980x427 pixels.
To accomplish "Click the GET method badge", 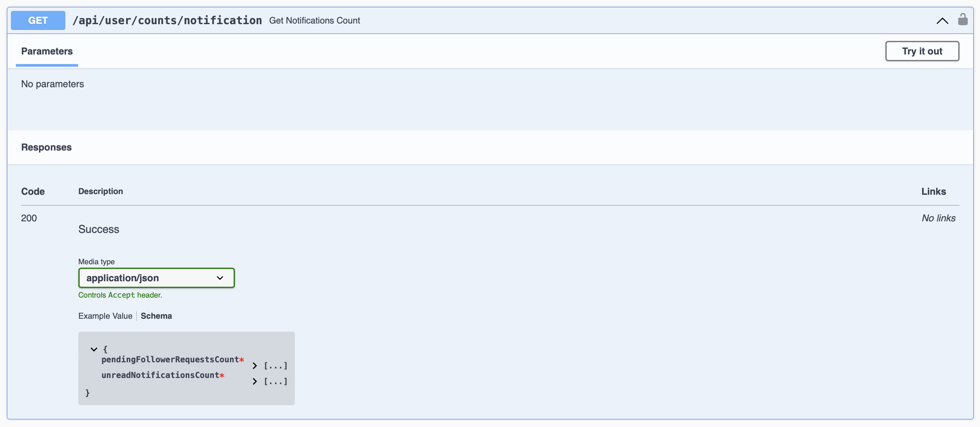I will [38, 20].
